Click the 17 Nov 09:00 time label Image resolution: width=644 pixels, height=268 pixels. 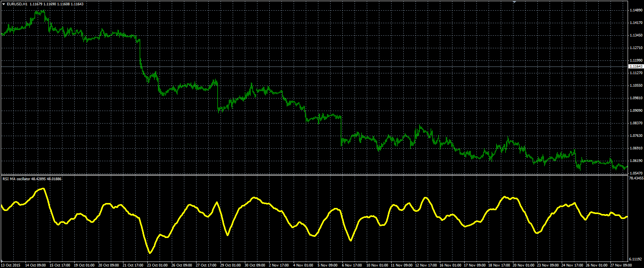[x=474, y=265]
